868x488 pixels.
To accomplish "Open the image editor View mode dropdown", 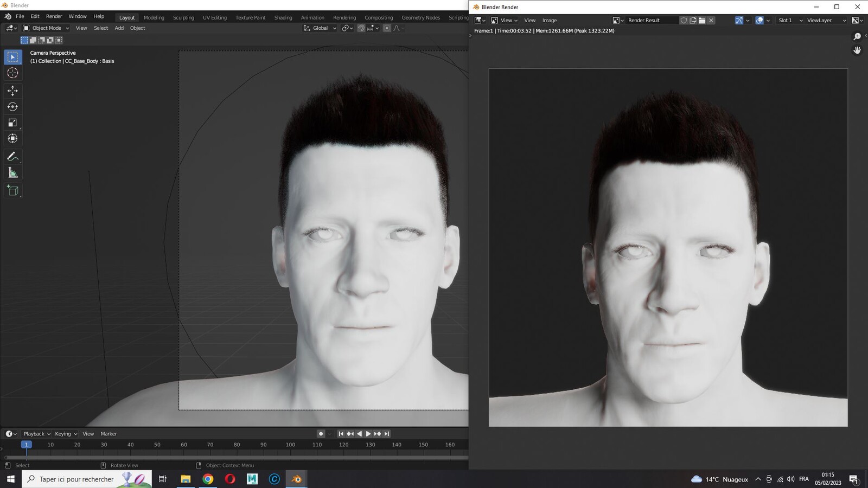I will click(505, 21).
